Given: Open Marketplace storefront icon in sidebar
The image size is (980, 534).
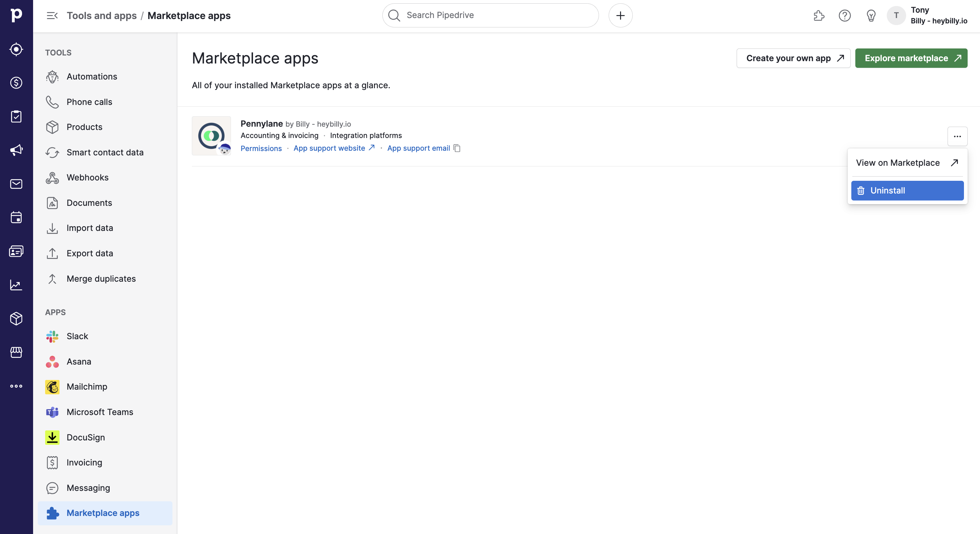Looking at the screenshot, I should coord(16,352).
